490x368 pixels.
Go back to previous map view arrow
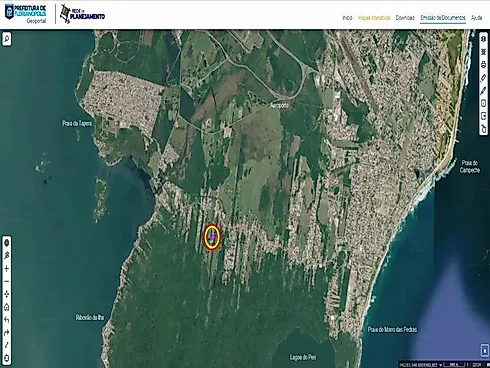(7, 320)
